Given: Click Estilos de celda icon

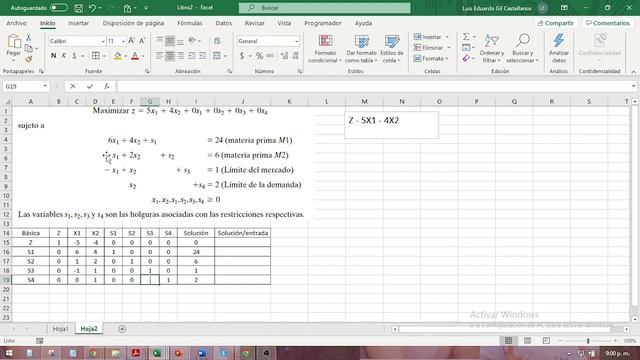Looking at the screenshot, I should (392, 49).
